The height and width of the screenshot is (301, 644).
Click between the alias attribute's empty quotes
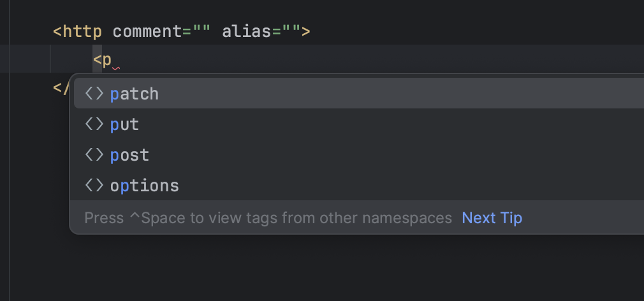pos(291,31)
